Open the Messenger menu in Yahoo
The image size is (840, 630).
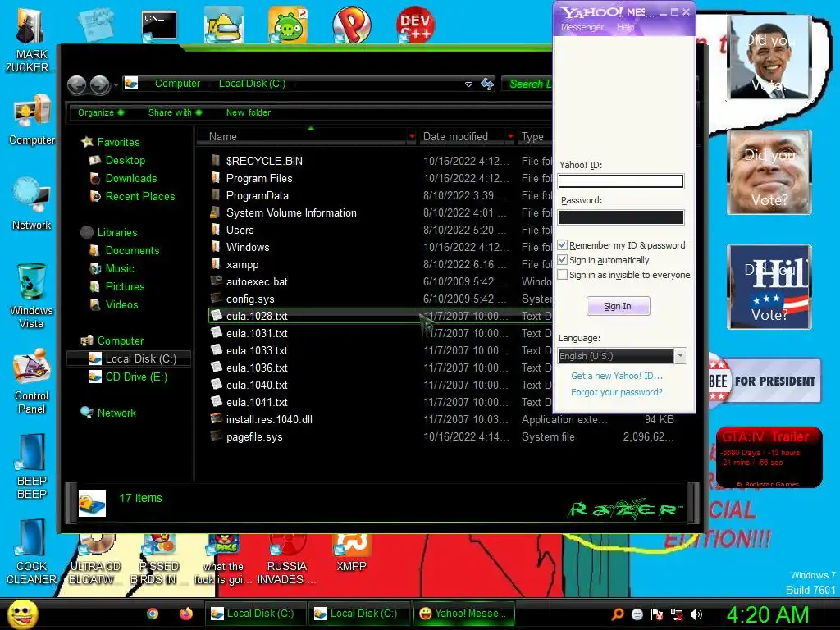[582, 27]
